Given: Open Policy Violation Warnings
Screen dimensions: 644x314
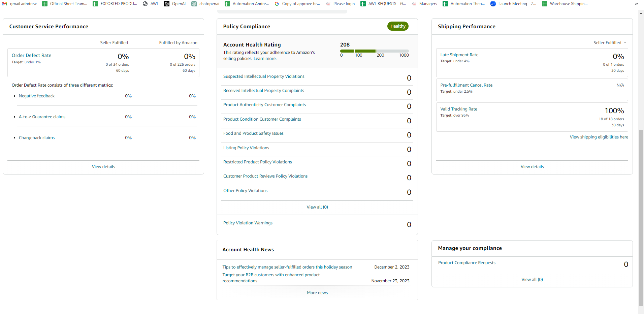Looking at the screenshot, I should 248,223.
